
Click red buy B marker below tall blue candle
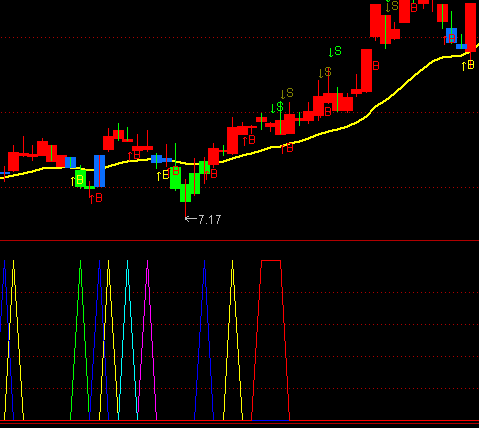tap(96, 198)
